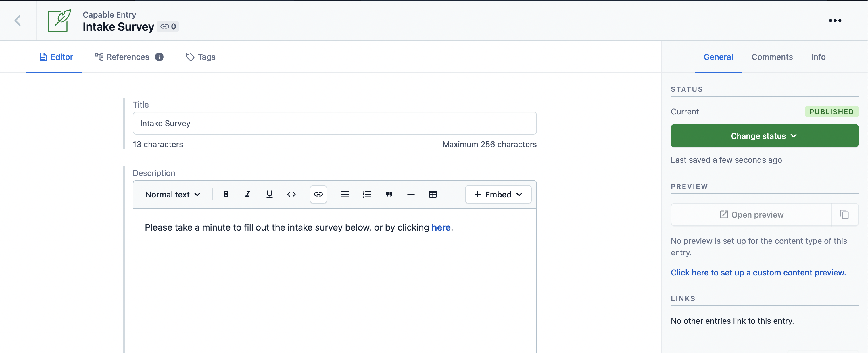Click into the Title input field
The width and height of the screenshot is (868, 353).
[334, 123]
